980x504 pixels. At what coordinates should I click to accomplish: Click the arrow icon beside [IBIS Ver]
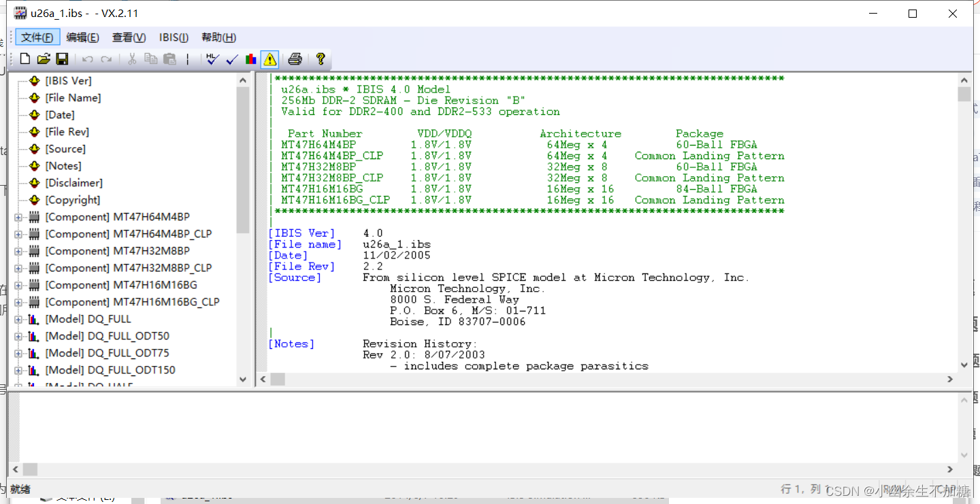(34, 81)
